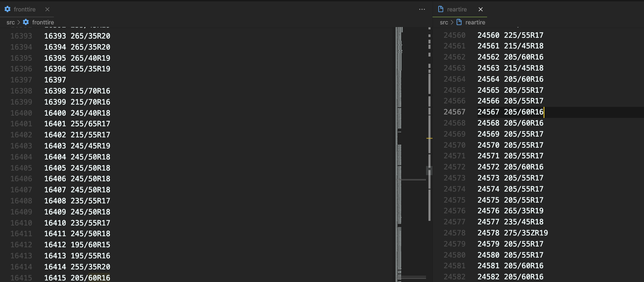
Task: Click line 16412 text 195/60R15
Action: click(90, 245)
